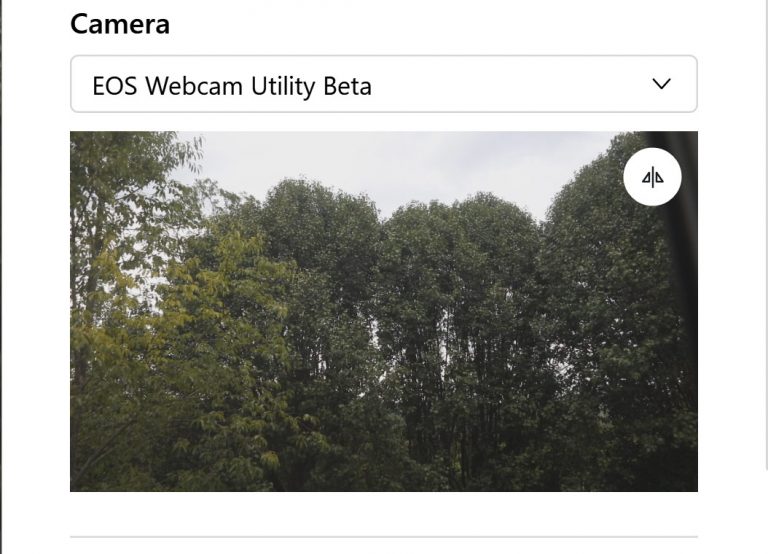Open the Camera device dropdown
768x554 pixels.
[383, 85]
